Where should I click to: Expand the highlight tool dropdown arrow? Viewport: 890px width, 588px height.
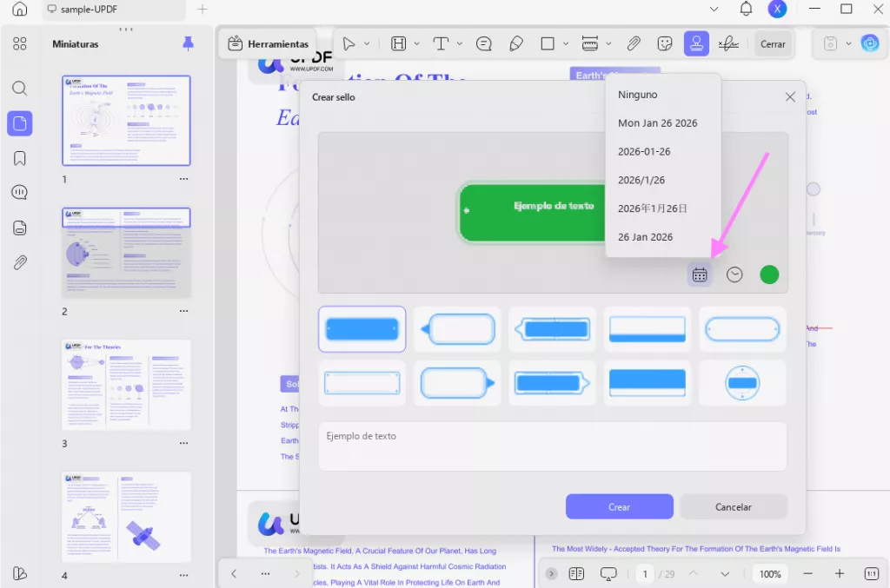click(x=416, y=43)
